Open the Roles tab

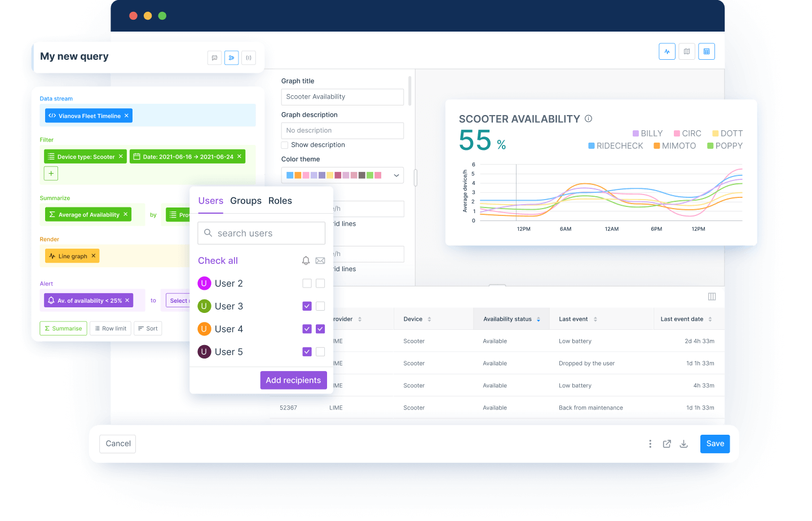[x=280, y=201]
